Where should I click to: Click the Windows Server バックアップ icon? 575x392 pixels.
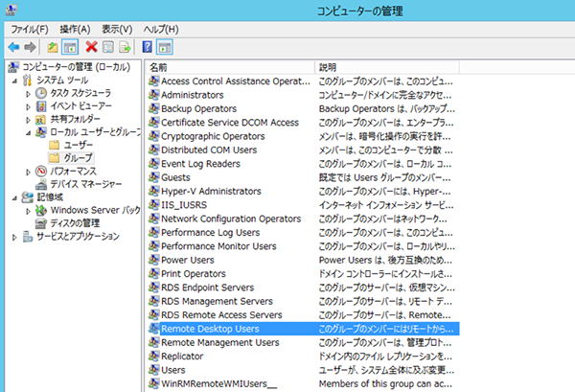[41, 210]
